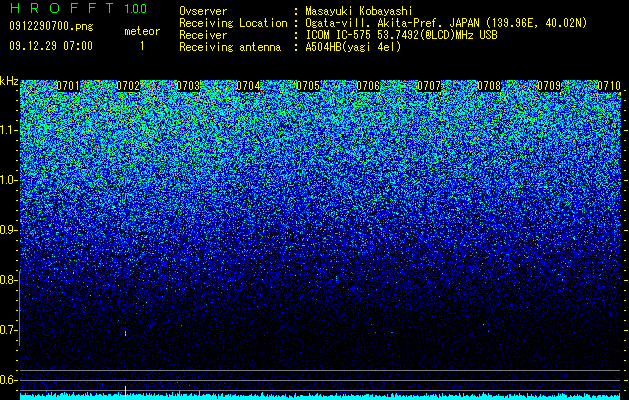629x400 pixels.
Task: Click the 1.1 kHz axis label
Action: click(x=8, y=130)
